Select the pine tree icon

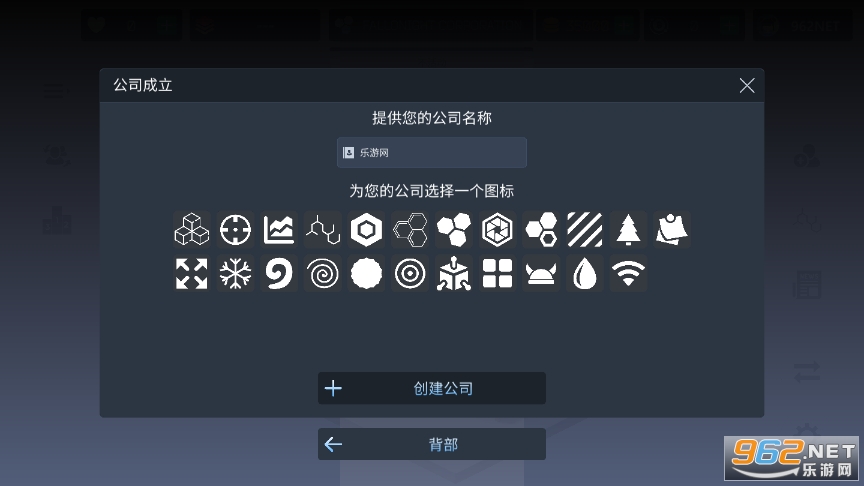pyautogui.click(x=628, y=229)
